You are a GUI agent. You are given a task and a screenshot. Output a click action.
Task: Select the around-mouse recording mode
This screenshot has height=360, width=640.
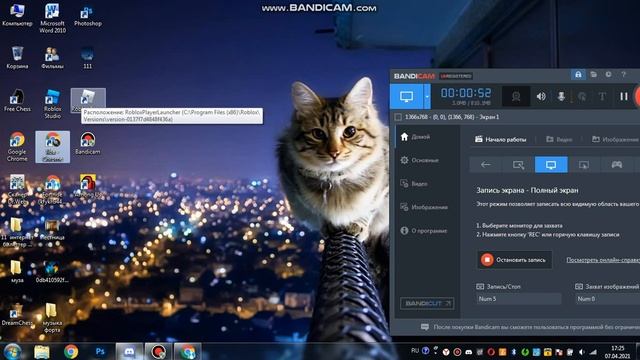coord(584,164)
